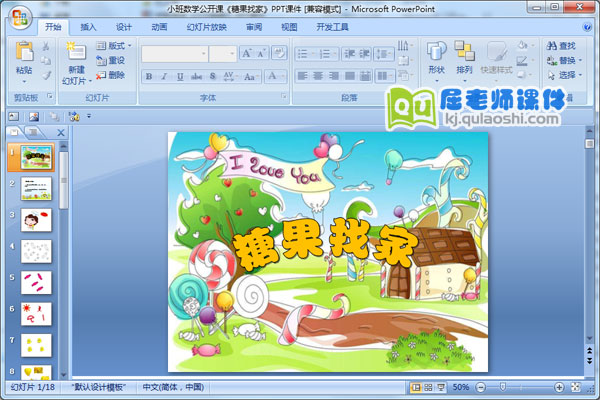The image size is (600, 400).
Task: Click the Find (查找) button
Action: [561, 46]
